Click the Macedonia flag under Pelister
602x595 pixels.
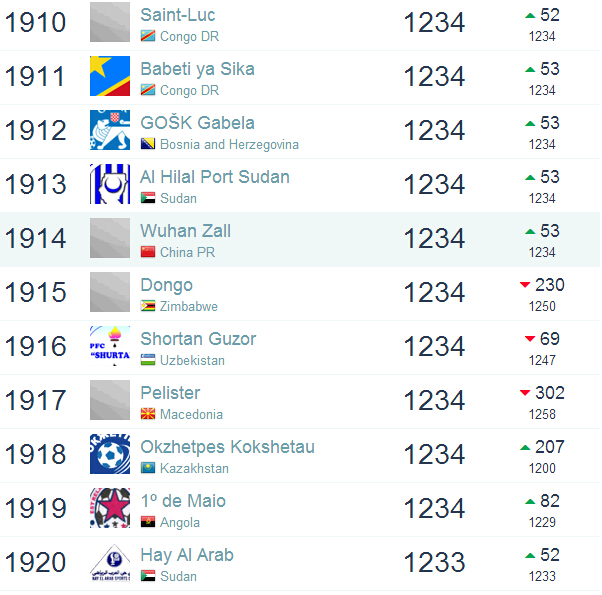[x=148, y=414]
